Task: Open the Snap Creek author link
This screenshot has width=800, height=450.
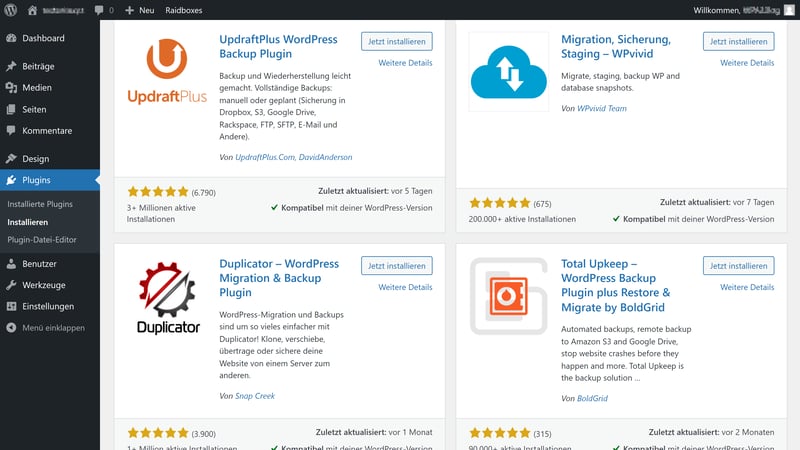Action: [255, 397]
